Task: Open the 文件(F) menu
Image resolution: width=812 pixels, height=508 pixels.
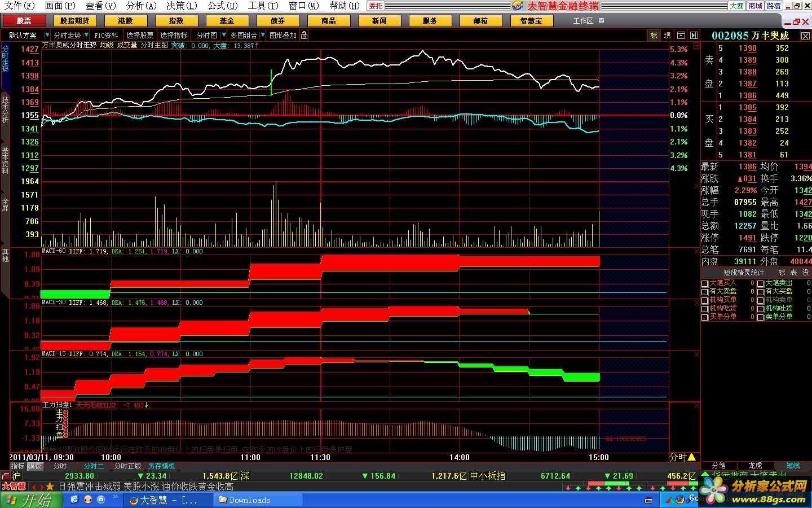Action: click(x=19, y=6)
